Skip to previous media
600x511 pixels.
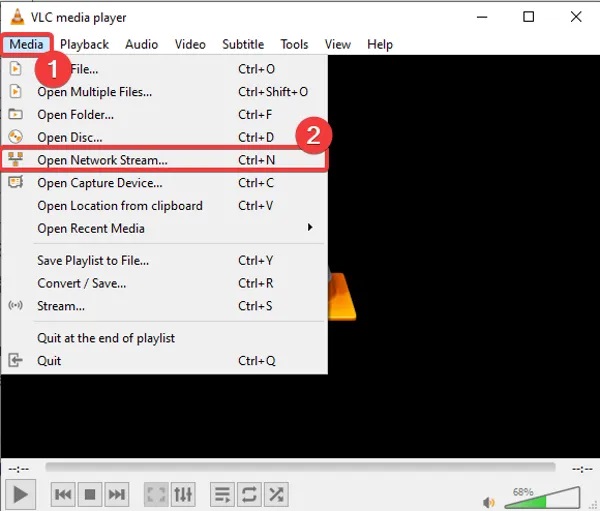[x=63, y=495]
